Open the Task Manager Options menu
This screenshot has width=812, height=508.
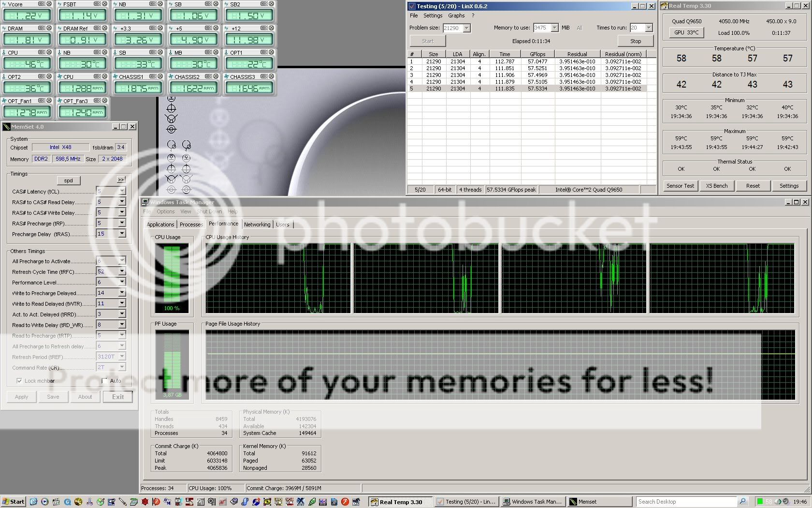tap(165, 211)
